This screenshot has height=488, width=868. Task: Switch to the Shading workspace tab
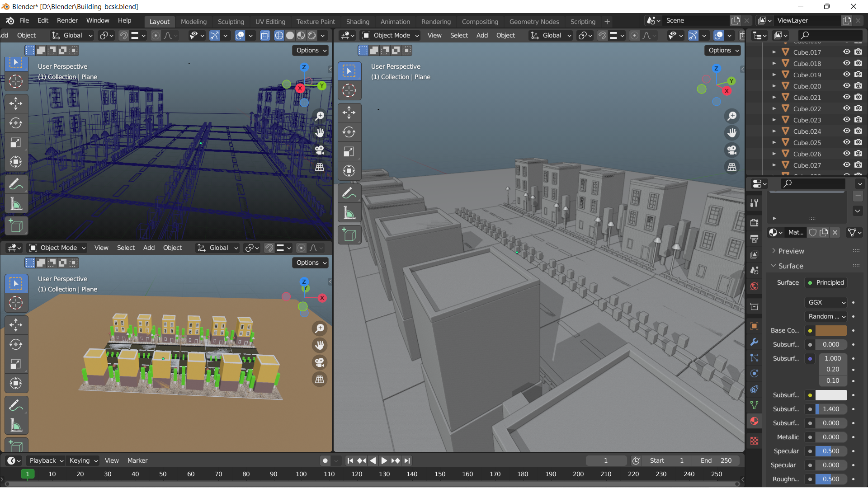pos(357,21)
